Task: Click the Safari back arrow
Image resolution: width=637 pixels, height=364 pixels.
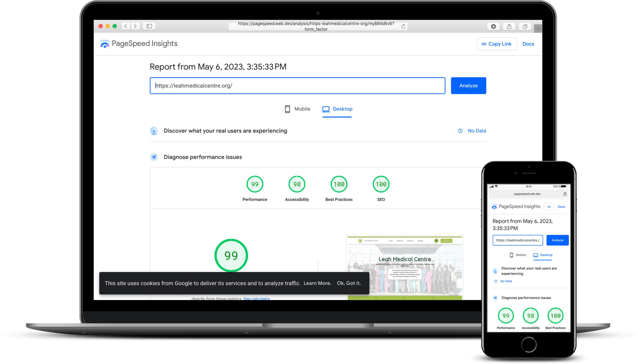Action: click(x=126, y=26)
